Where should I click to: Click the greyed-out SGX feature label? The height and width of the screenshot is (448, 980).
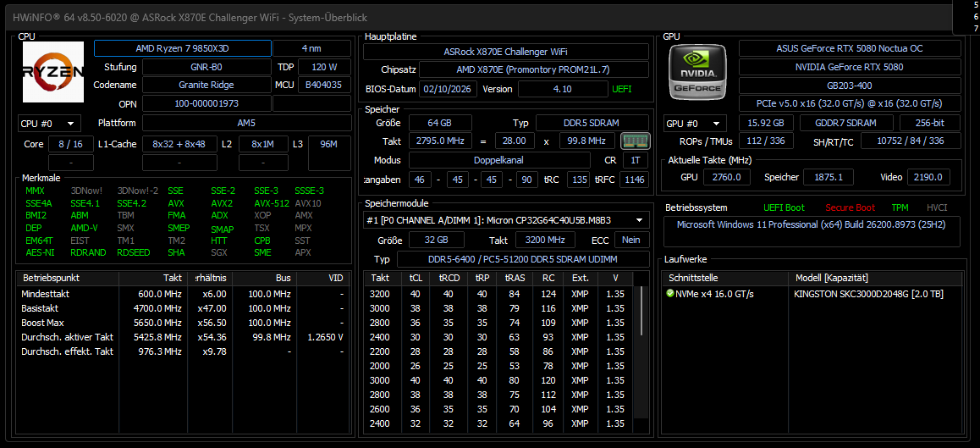click(x=220, y=252)
